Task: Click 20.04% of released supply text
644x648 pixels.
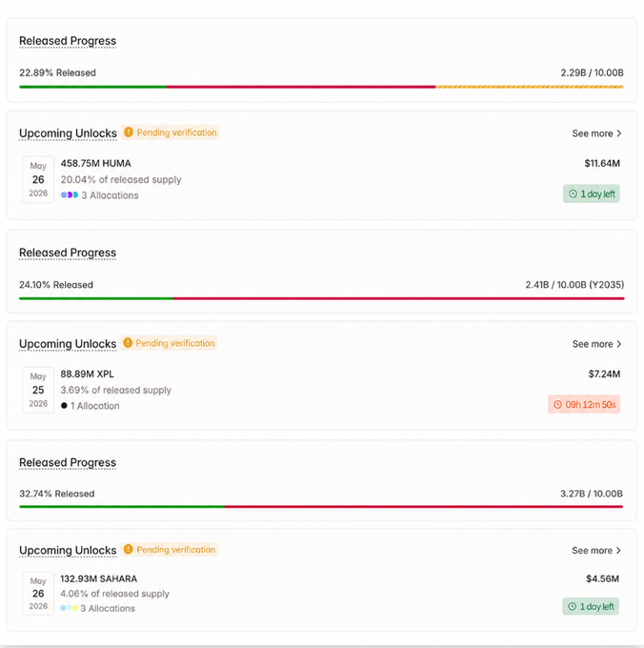Action: click(x=121, y=180)
